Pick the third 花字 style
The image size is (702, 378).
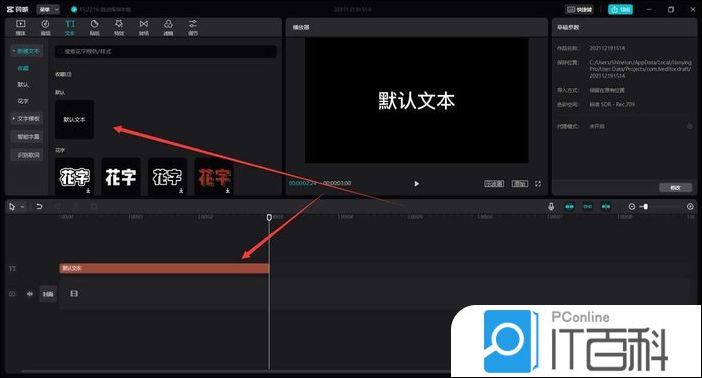click(167, 177)
